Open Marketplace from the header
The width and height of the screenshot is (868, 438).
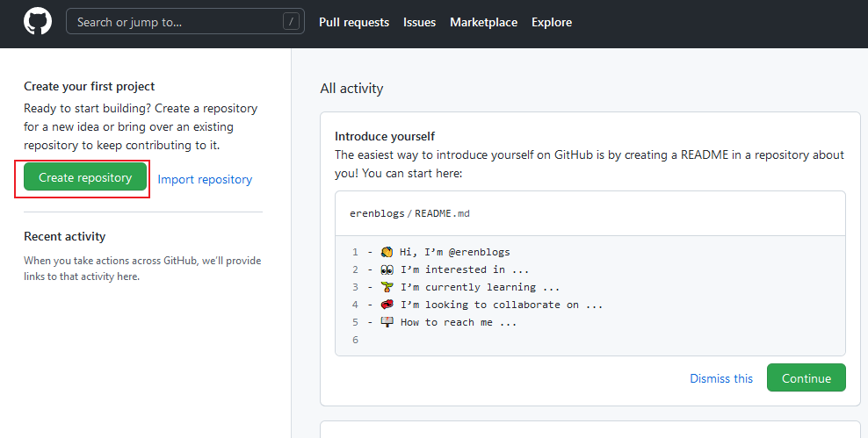[483, 22]
